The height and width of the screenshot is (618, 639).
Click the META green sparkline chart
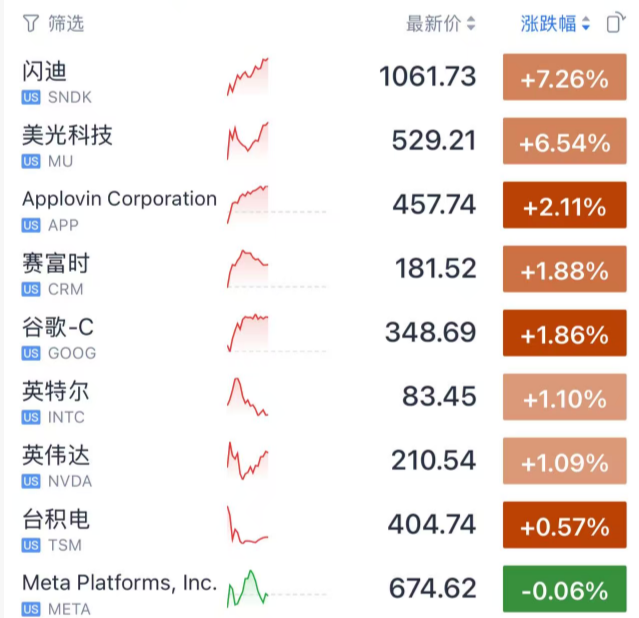(248, 589)
